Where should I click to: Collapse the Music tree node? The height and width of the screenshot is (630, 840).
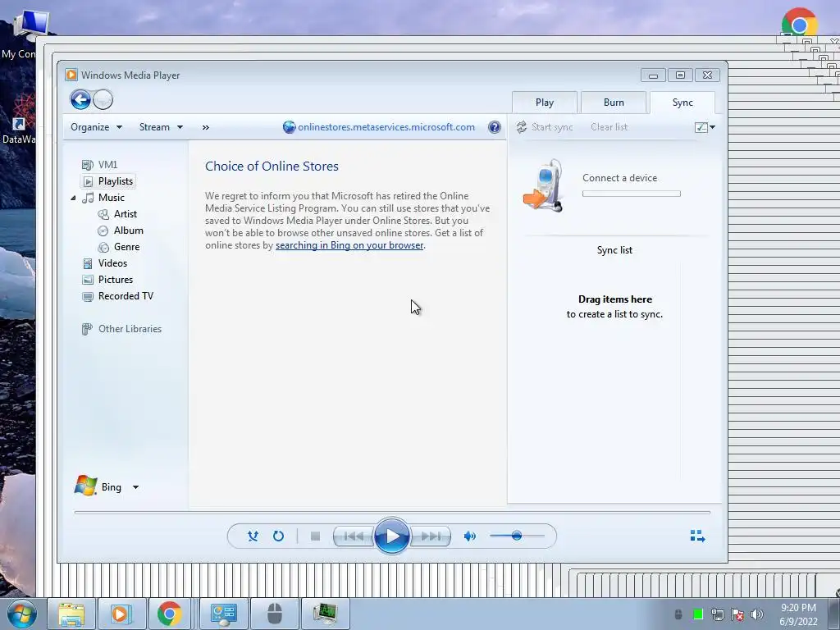[73, 198]
